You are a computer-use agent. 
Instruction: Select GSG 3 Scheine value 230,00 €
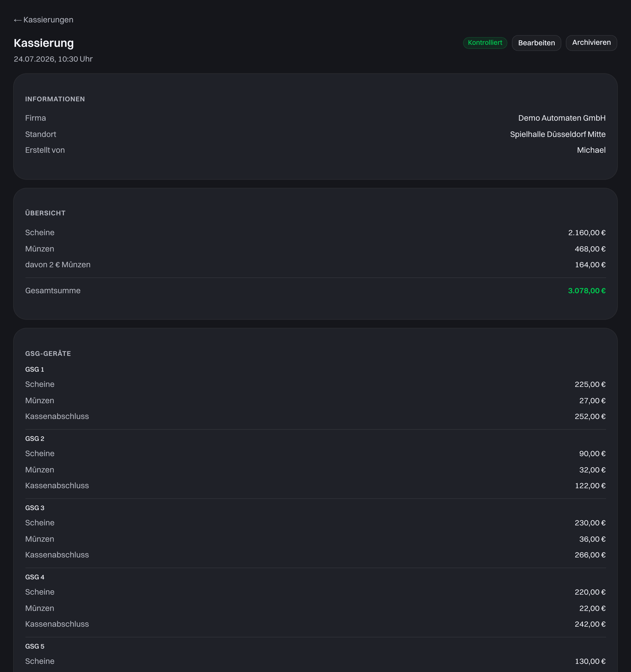coord(590,523)
